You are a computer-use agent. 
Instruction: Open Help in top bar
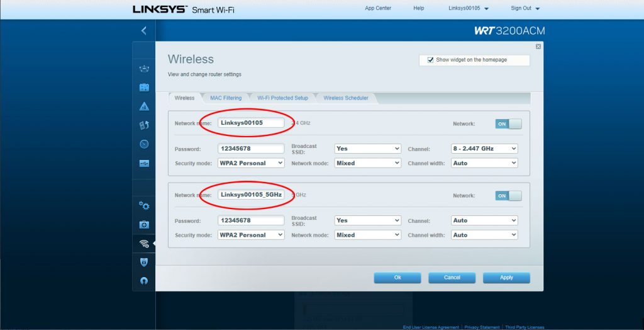coord(418,8)
